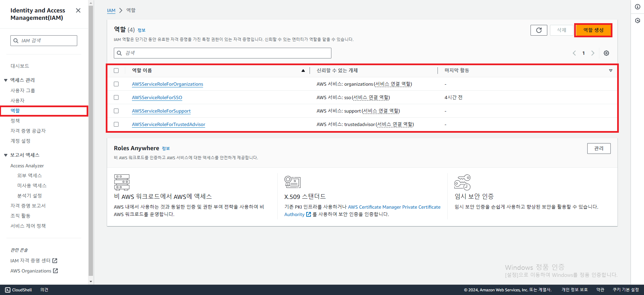The height and width of the screenshot is (295, 644).
Task: Open AWS Organizations console link
Action: pos(34,271)
